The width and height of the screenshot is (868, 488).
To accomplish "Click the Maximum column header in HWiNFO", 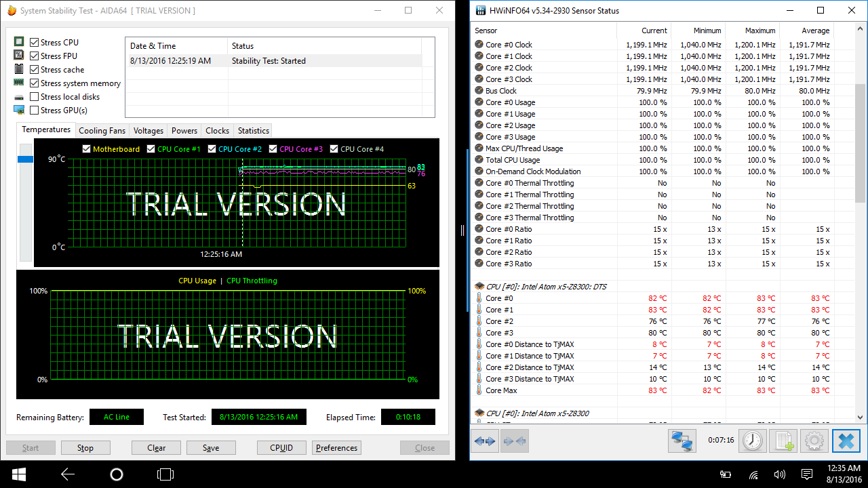I will click(753, 30).
